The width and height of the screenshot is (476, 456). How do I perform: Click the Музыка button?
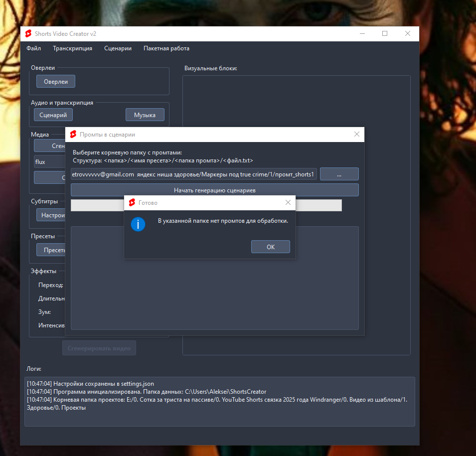coord(145,115)
